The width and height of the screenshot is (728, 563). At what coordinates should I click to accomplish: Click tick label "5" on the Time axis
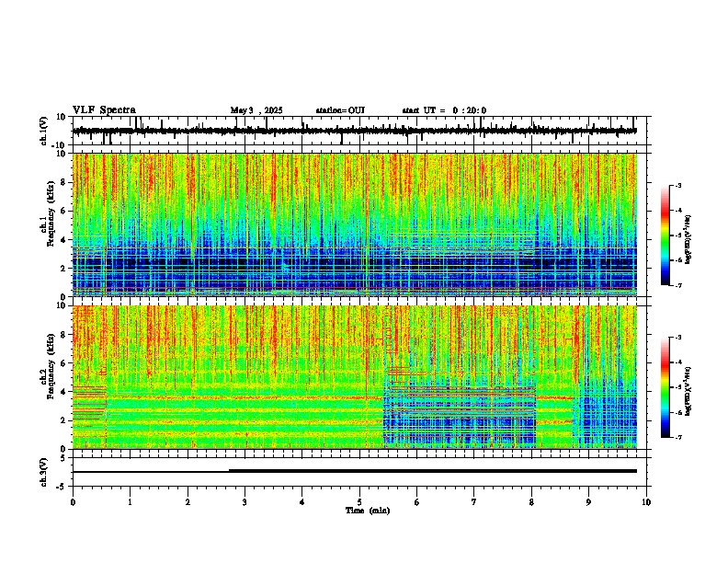pos(359,502)
